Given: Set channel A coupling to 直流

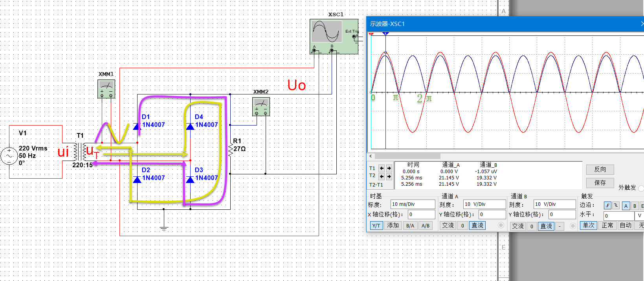Looking at the screenshot, I should click(x=477, y=226).
